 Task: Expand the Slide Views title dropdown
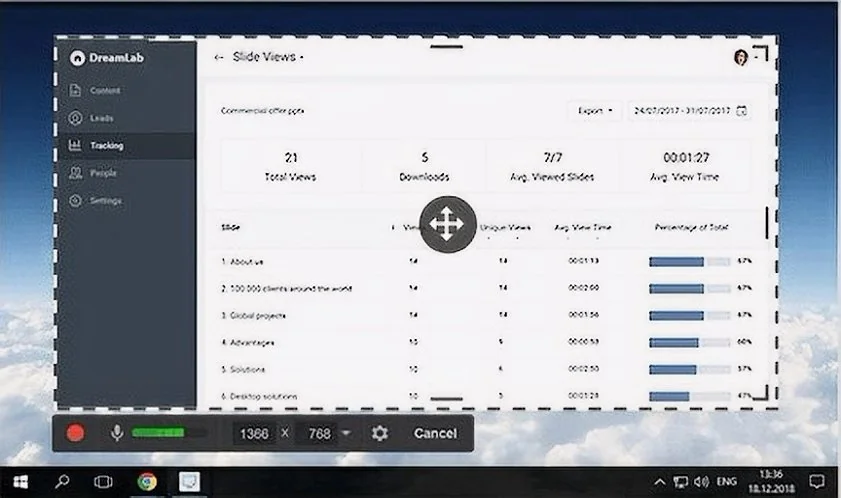(302, 57)
